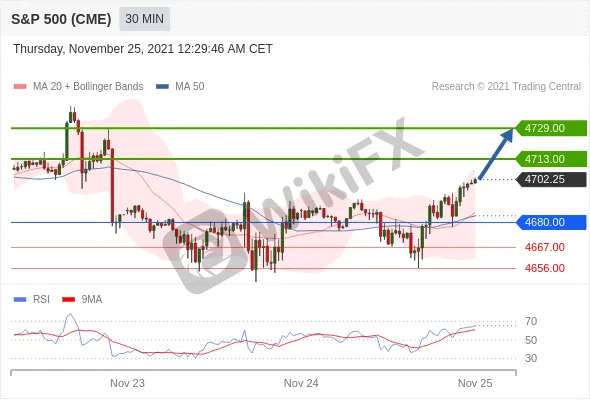
Task: Toggle the 9MA legend entry
Action: tap(82, 300)
